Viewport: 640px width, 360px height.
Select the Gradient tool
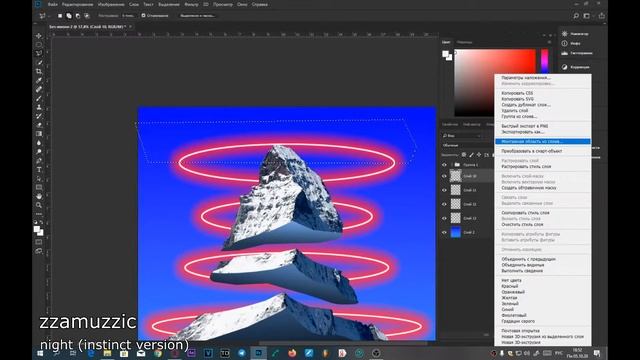[x=39, y=134]
